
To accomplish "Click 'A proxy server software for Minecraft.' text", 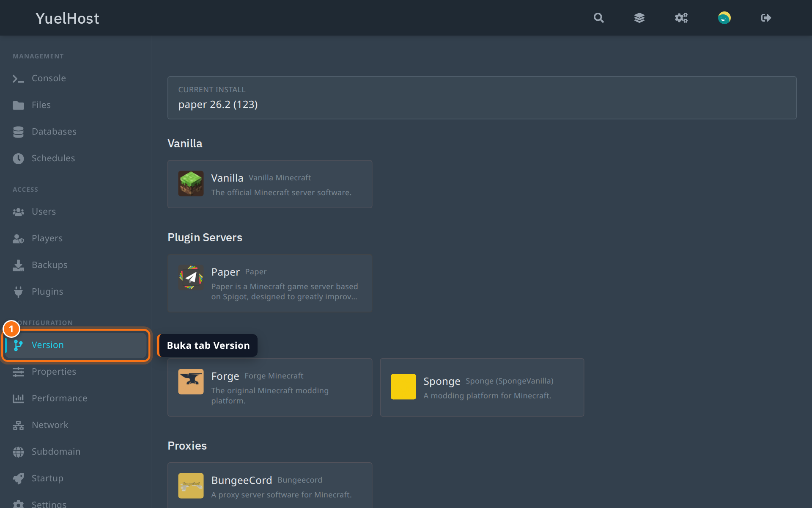I will click(x=281, y=495).
